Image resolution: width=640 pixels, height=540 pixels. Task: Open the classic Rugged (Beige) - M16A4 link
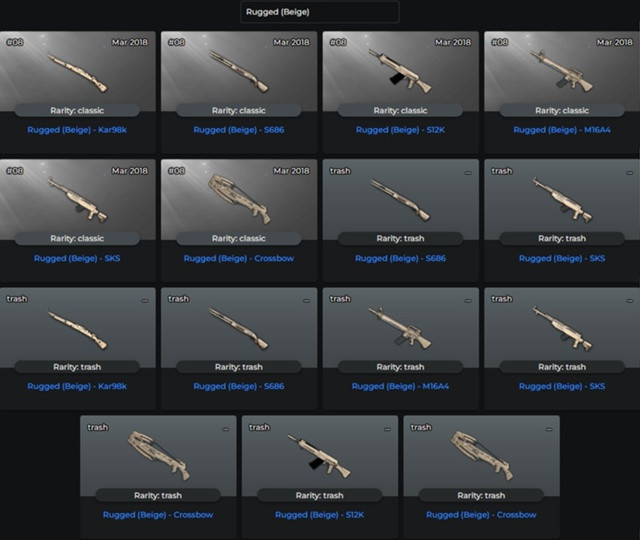click(562, 130)
